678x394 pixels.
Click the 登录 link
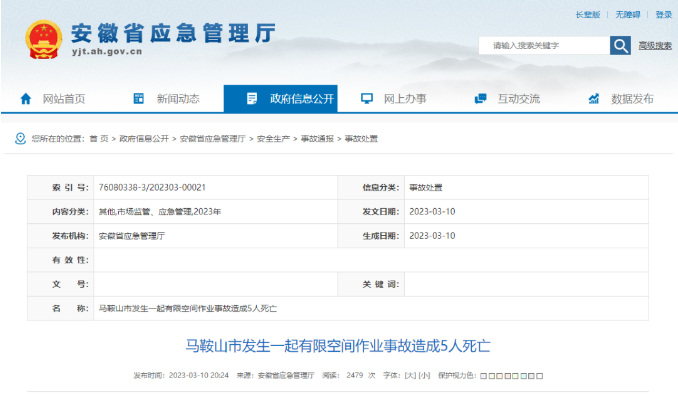pyautogui.click(x=664, y=15)
